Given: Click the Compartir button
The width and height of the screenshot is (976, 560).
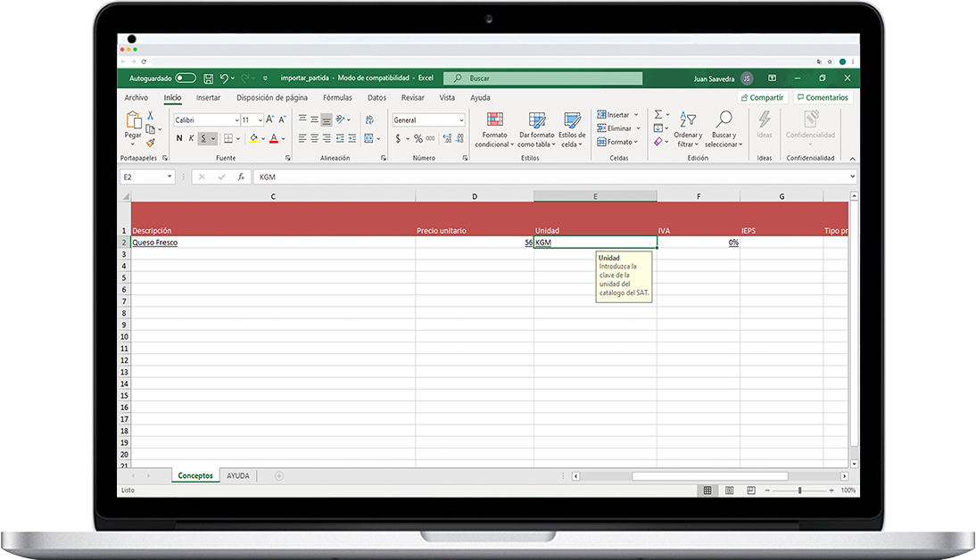Looking at the screenshot, I should pyautogui.click(x=762, y=98).
